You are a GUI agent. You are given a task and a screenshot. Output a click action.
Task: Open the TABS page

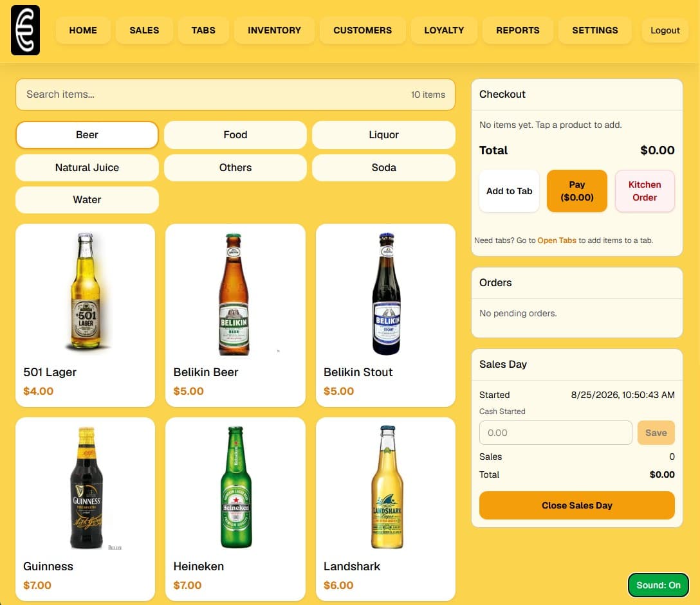pos(203,30)
